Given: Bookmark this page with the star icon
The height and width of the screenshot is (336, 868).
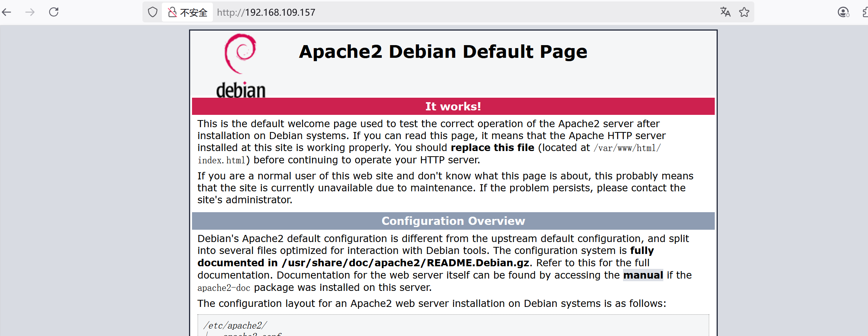Looking at the screenshot, I should pos(744,12).
